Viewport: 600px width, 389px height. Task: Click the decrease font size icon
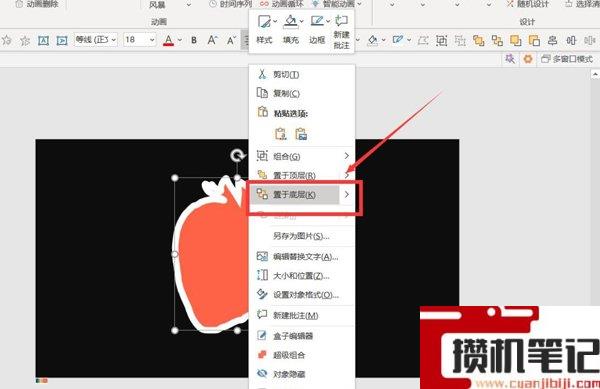click(x=231, y=40)
